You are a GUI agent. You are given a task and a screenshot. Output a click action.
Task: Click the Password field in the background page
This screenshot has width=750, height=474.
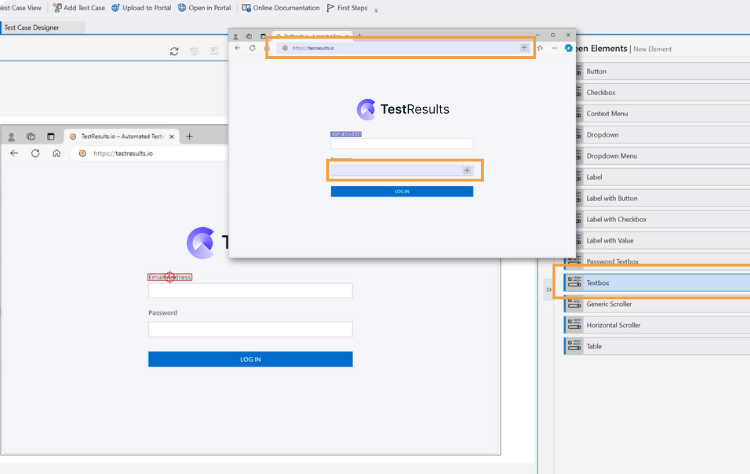(250, 329)
